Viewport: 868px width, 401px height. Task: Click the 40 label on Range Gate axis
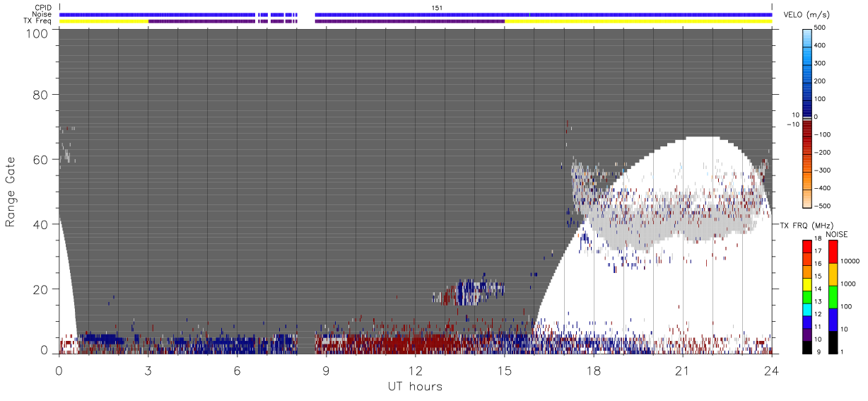pos(41,224)
